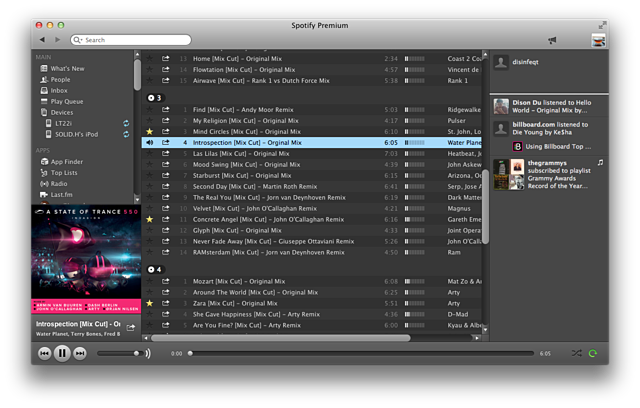This screenshot has height=408, width=640.
Task: Click the track list vertical scrollbar thumb
Action: 485,206
